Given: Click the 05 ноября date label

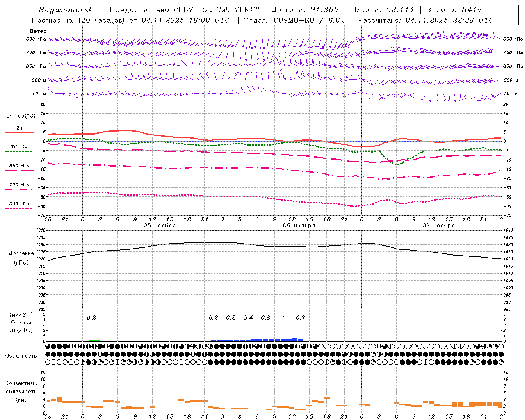Looking at the screenshot, I should (160, 226).
